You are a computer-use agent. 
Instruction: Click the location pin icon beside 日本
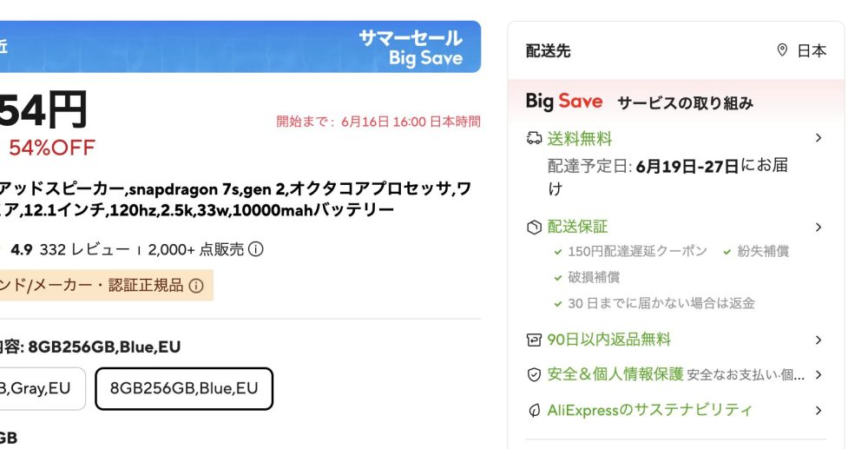click(782, 50)
